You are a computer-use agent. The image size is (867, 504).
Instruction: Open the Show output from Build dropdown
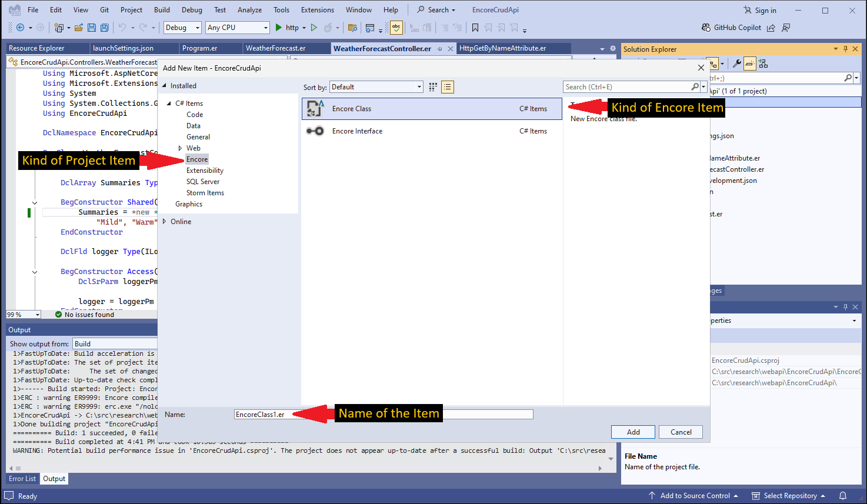[x=115, y=344]
